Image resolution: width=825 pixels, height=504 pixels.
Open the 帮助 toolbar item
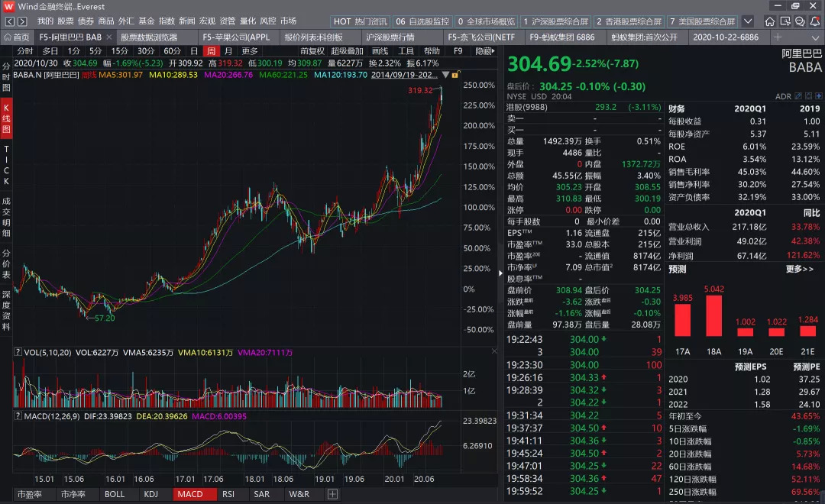[432, 51]
